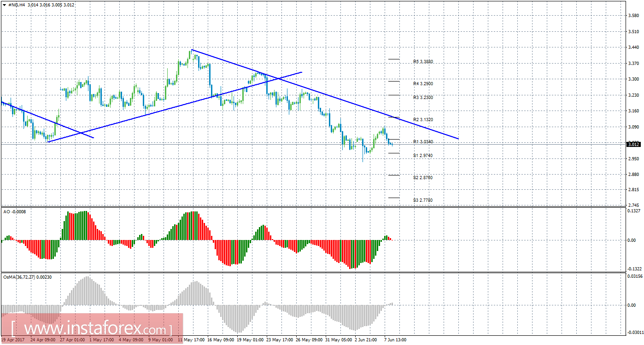Click the 3.300 price axis label
Viewport: 644px width, 345px height.
click(633, 79)
